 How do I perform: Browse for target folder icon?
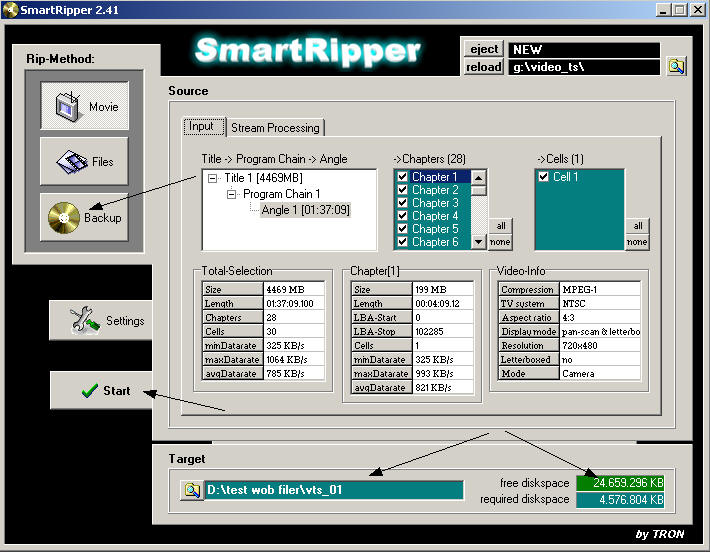tap(192, 490)
